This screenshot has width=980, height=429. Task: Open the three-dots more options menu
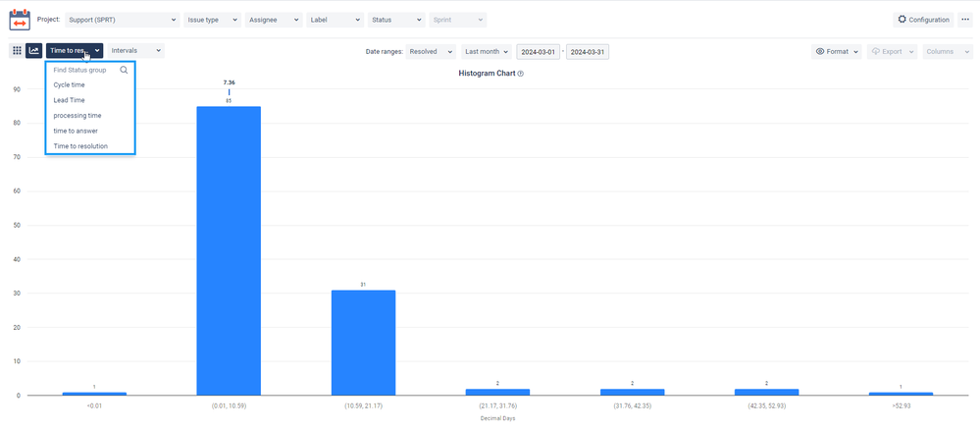[964, 20]
